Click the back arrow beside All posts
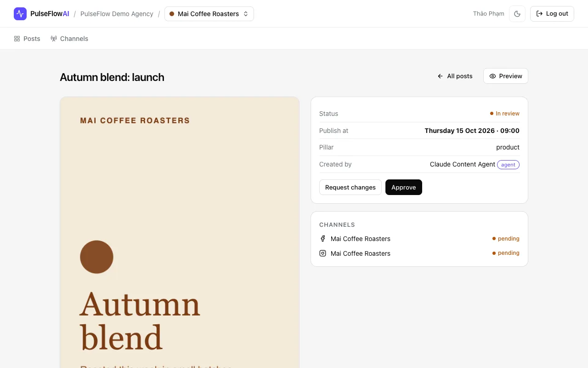588x368 pixels. click(440, 76)
